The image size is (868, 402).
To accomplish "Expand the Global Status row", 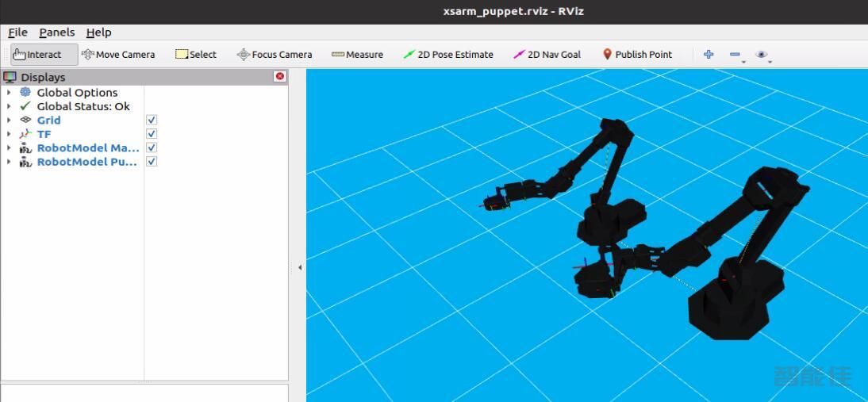I will click(9, 106).
